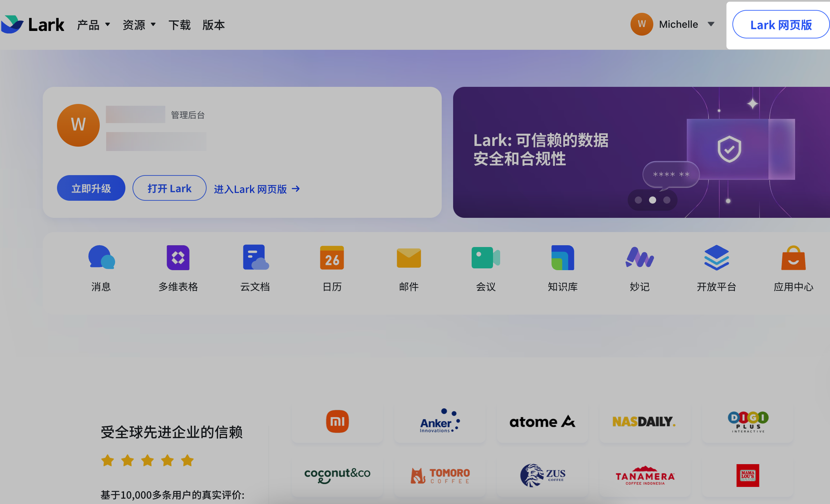Select the second banner carousel dot
The image size is (830, 504).
653,200
